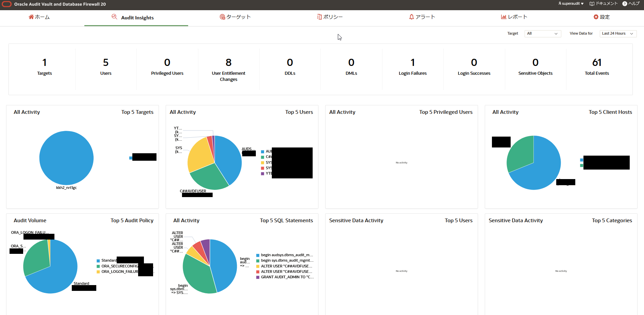Screen dimensions: 644x315
Task: Click the home icon in the navigation bar
Action: [x=31, y=17]
